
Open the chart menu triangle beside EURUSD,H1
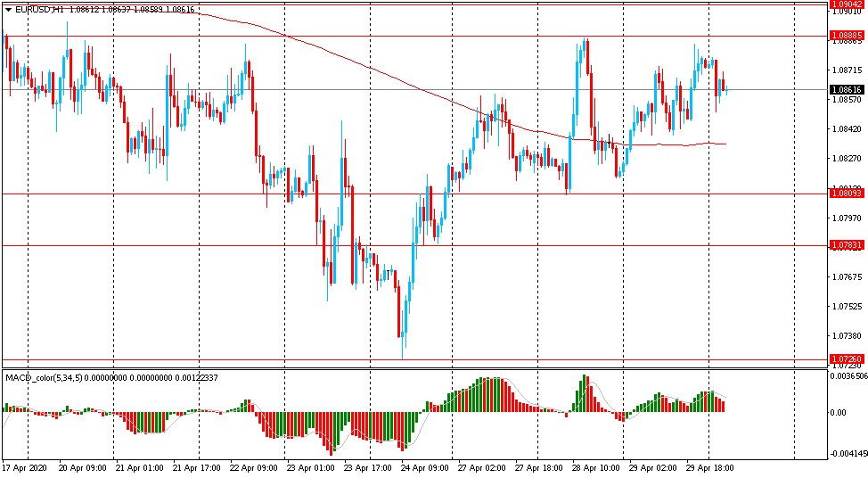(8, 10)
